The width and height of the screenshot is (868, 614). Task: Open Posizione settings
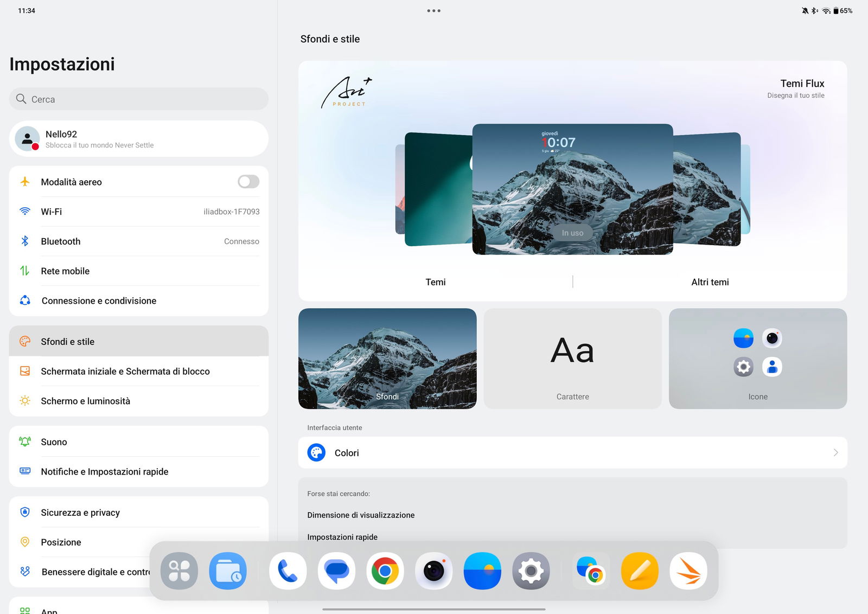point(139,542)
